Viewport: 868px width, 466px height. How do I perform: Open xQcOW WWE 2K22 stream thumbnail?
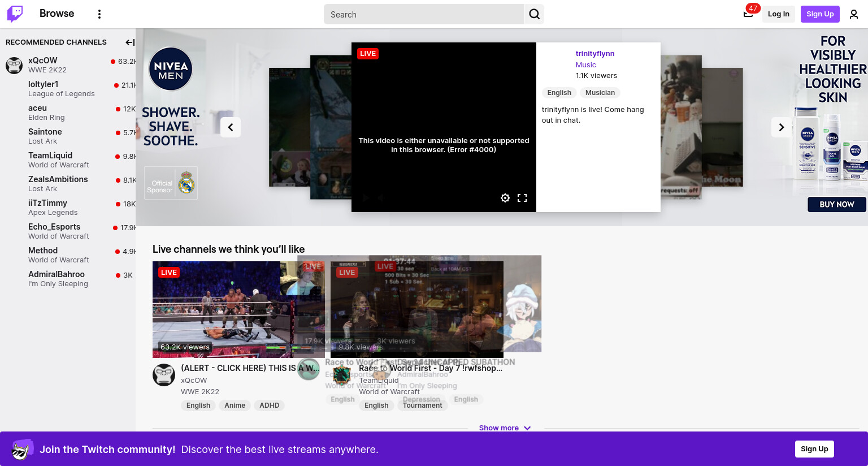pyautogui.click(x=238, y=309)
